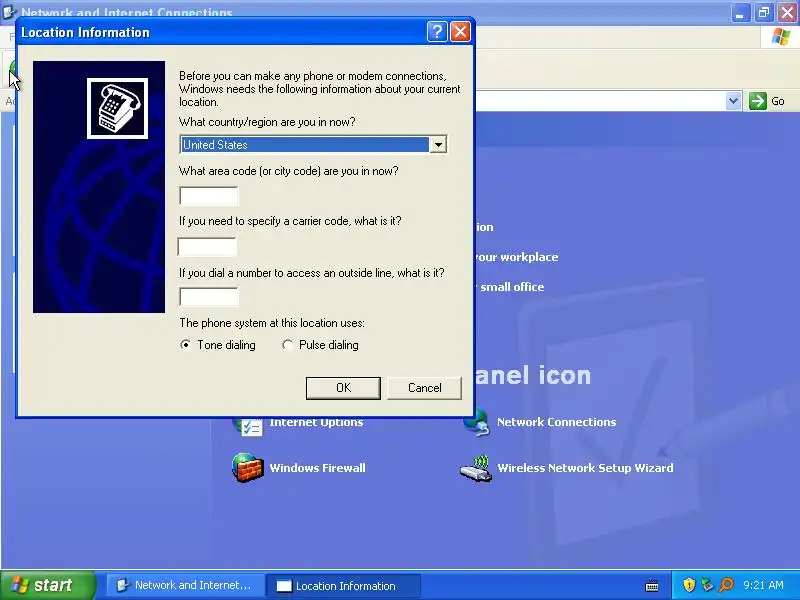800x600 pixels.
Task: Open Windows Firewall icon
Action: [x=248, y=467]
